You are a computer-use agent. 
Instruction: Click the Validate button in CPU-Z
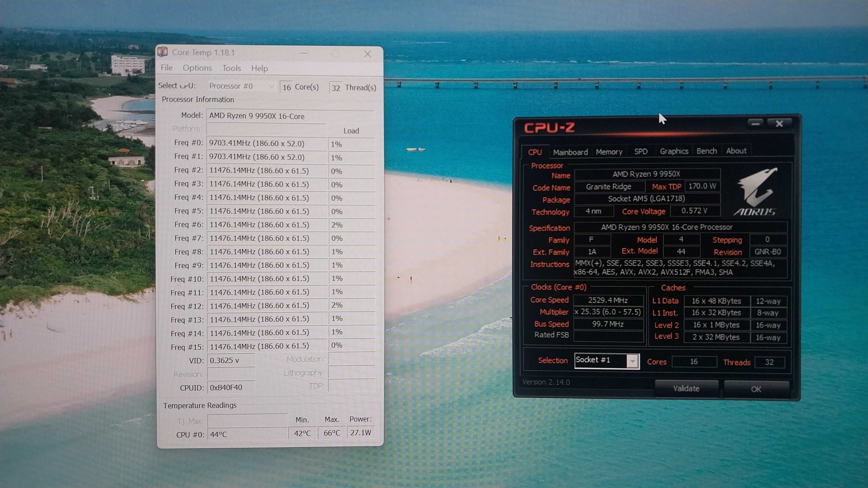click(x=686, y=388)
